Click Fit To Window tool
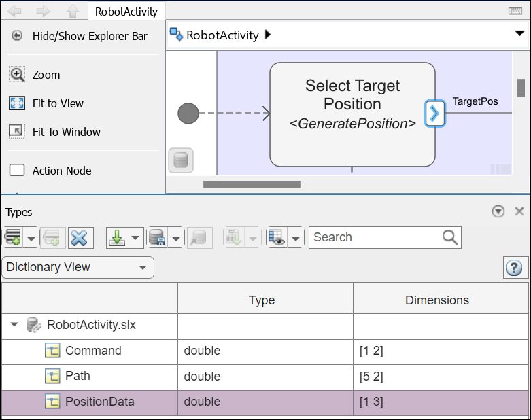 (55, 132)
